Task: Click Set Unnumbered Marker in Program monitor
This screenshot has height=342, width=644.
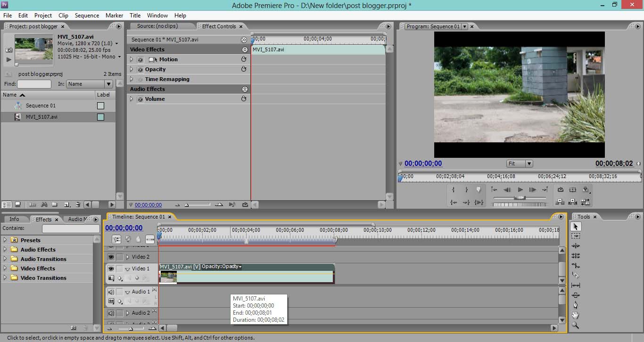Action: tap(479, 190)
